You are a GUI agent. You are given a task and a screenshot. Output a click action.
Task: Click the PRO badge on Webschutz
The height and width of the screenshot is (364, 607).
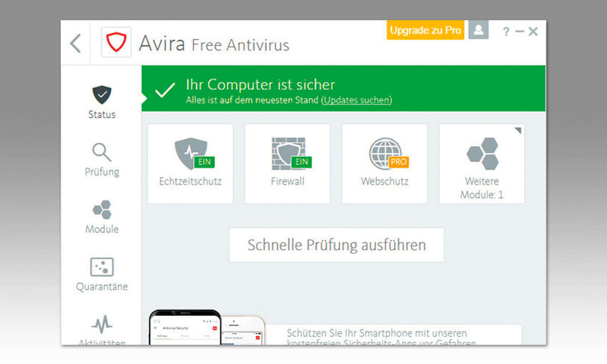tap(399, 162)
